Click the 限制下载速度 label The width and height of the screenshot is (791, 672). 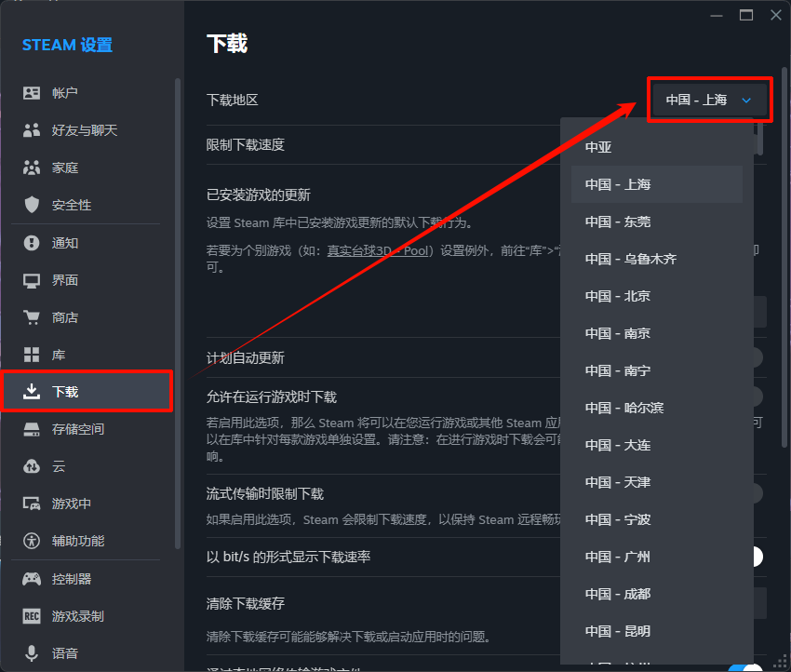coord(245,145)
